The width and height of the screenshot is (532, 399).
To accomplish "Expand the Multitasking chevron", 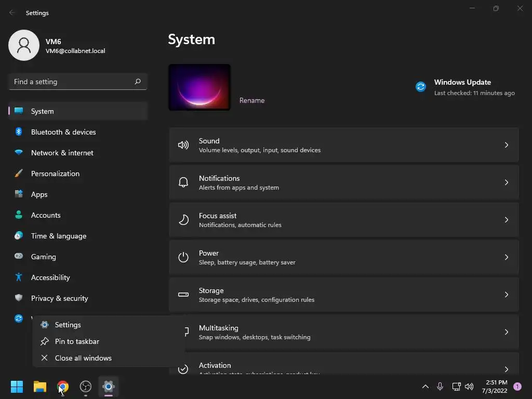I will (x=506, y=332).
